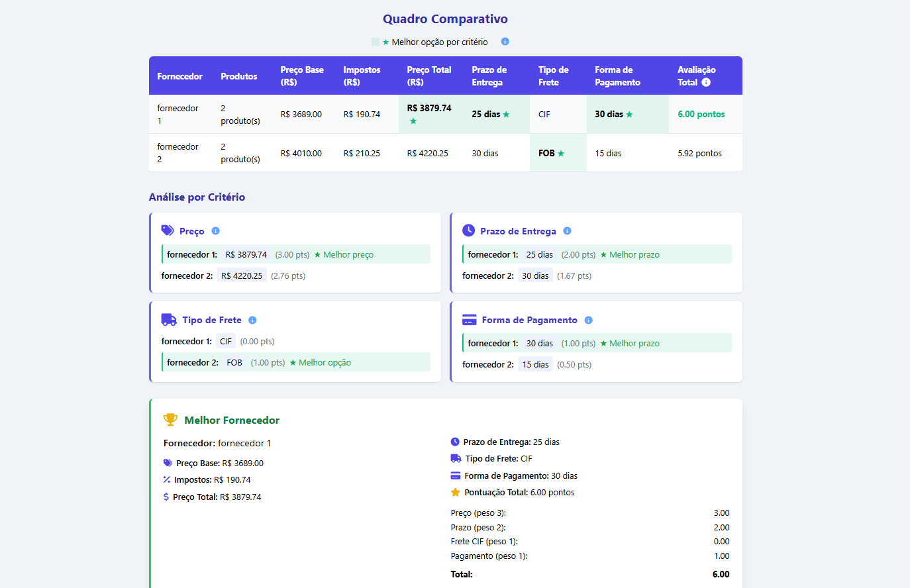Click the Fornecedor: fornecedor 1 line

(217, 443)
